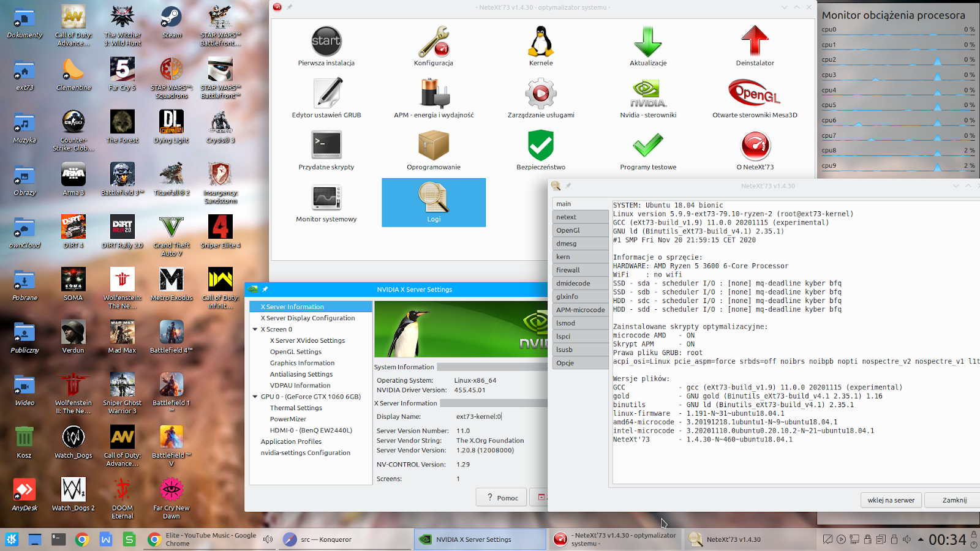This screenshot has width=980, height=551.
Task: Open Konfiguracja wrench icon
Action: [x=434, y=42]
